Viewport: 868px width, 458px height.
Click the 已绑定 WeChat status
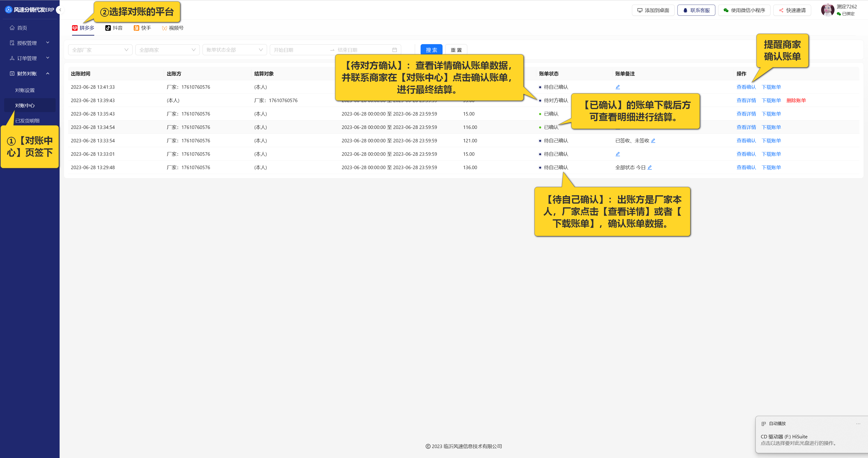pyautogui.click(x=846, y=14)
